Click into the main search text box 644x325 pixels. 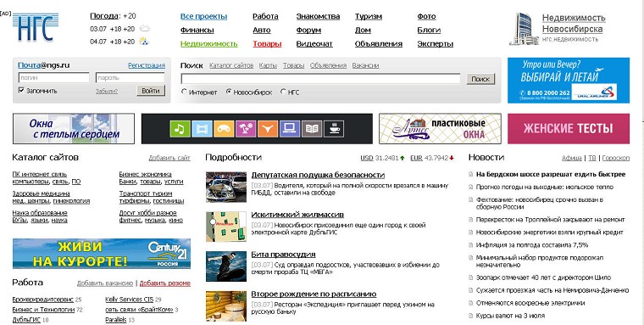coord(321,79)
